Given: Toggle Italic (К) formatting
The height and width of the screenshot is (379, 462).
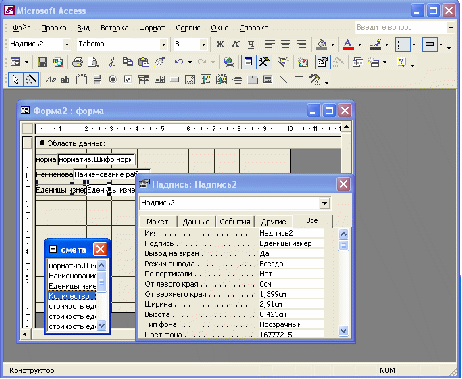Looking at the screenshot, I should click(236, 44).
